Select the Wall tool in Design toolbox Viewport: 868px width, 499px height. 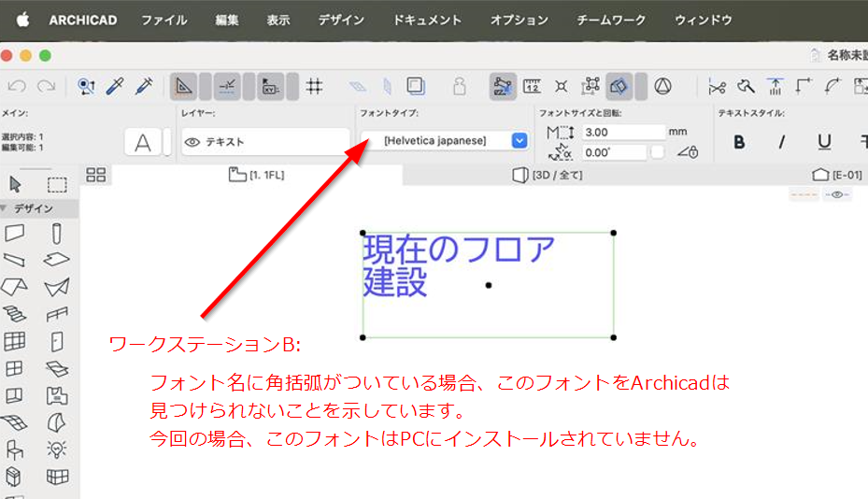pyautogui.click(x=14, y=233)
